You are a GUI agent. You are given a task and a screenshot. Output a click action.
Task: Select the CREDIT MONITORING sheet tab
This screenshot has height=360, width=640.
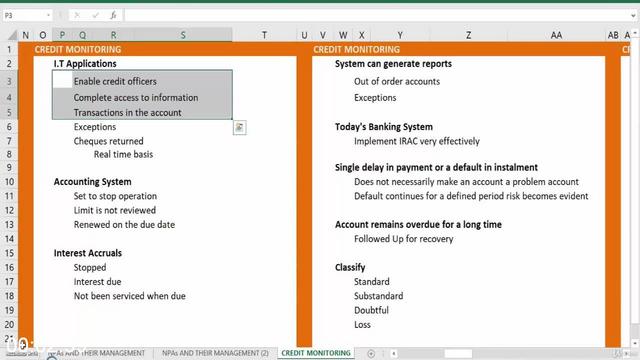click(316, 353)
